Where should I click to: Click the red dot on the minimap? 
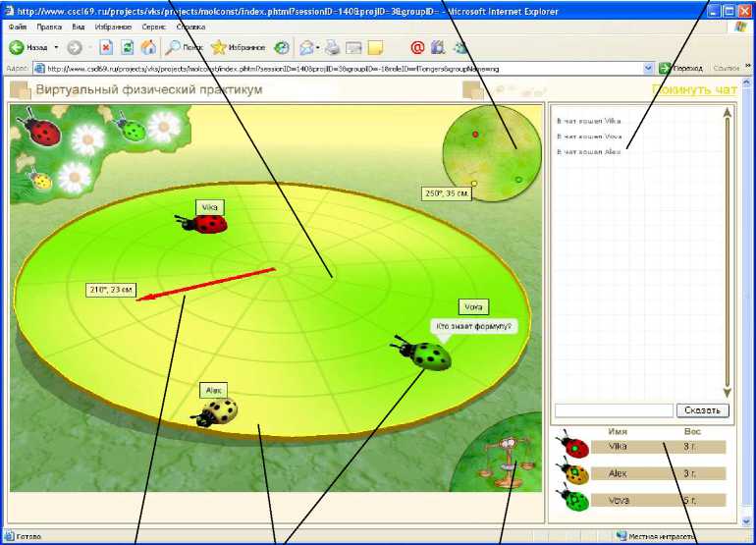tap(475, 135)
